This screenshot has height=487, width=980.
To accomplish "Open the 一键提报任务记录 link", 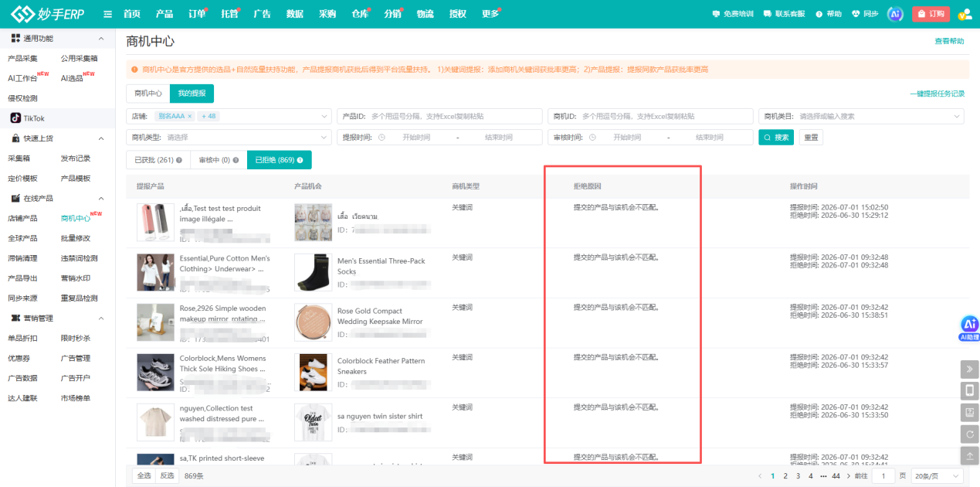I will pyautogui.click(x=938, y=94).
